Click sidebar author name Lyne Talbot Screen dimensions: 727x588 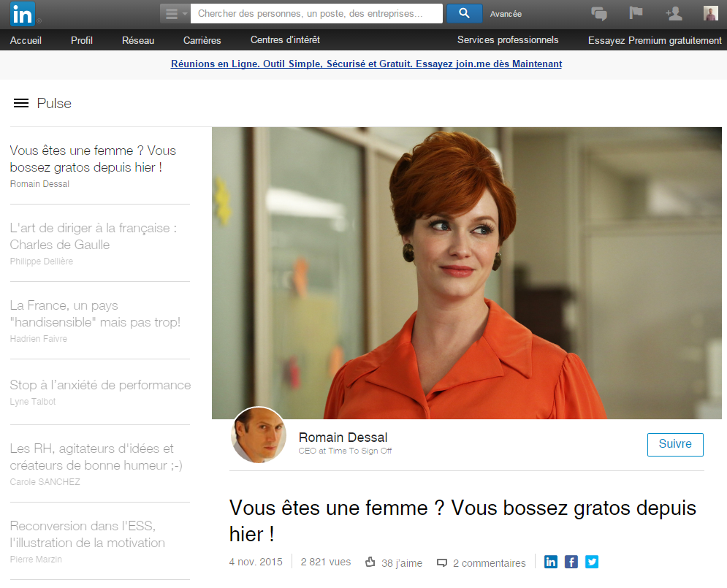32,401
